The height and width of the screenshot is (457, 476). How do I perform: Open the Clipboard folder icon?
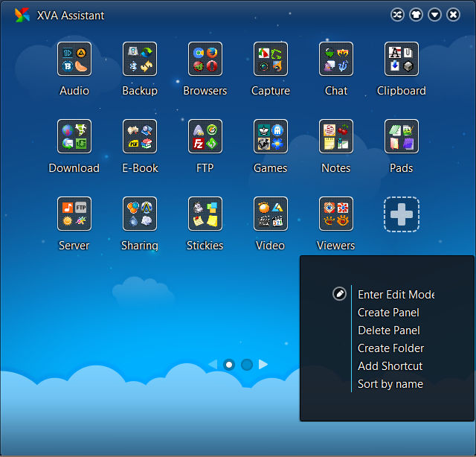(402, 59)
